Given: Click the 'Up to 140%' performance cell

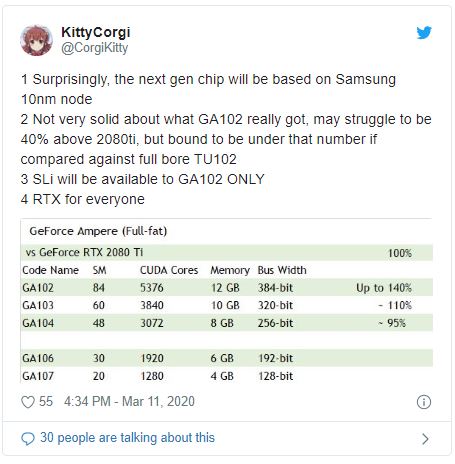Looking at the screenshot, I should click(x=384, y=288).
